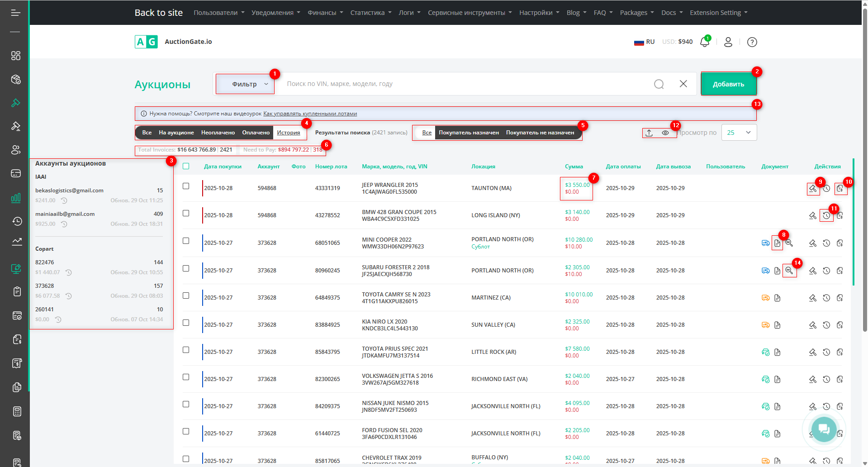The image size is (868, 467).
Task: Open the video tutorial link about purchased lots
Action: [x=310, y=114]
